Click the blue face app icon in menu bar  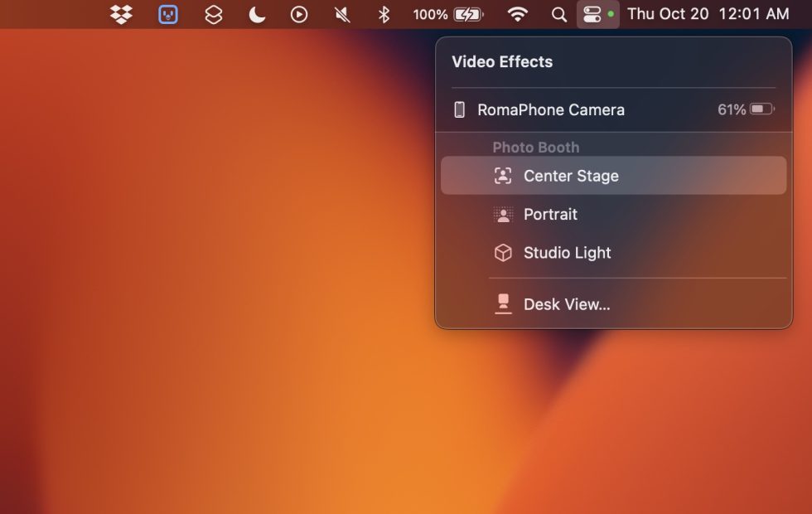coord(167,15)
